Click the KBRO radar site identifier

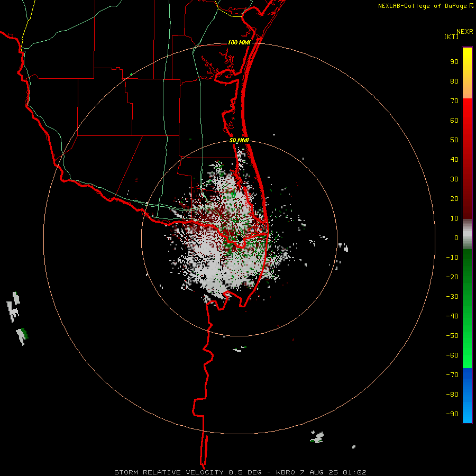[x=286, y=472]
